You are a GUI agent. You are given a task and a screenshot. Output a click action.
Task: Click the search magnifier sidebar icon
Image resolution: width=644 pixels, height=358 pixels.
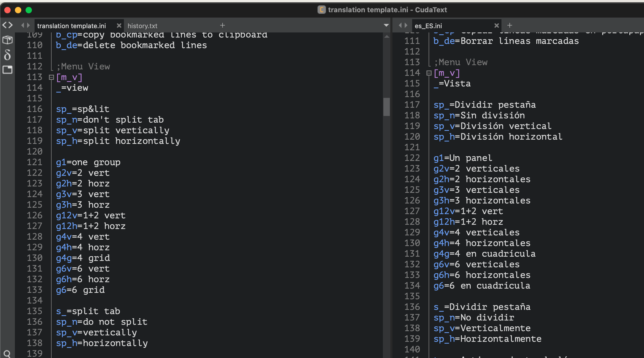click(7, 354)
